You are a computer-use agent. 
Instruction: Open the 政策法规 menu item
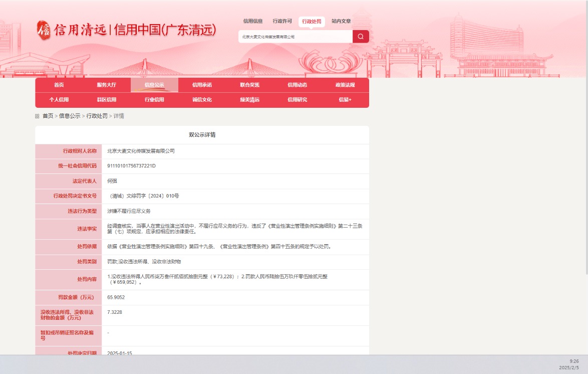(x=345, y=85)
